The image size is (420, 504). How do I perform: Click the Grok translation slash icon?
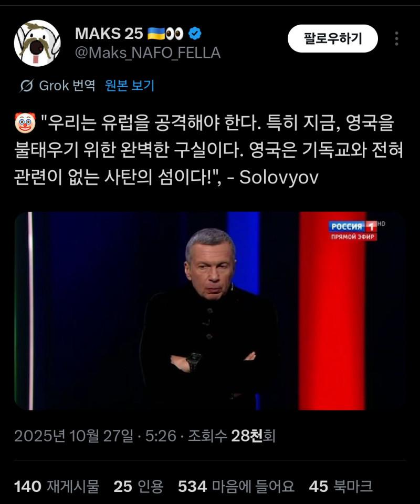click(x=27, y=86)
